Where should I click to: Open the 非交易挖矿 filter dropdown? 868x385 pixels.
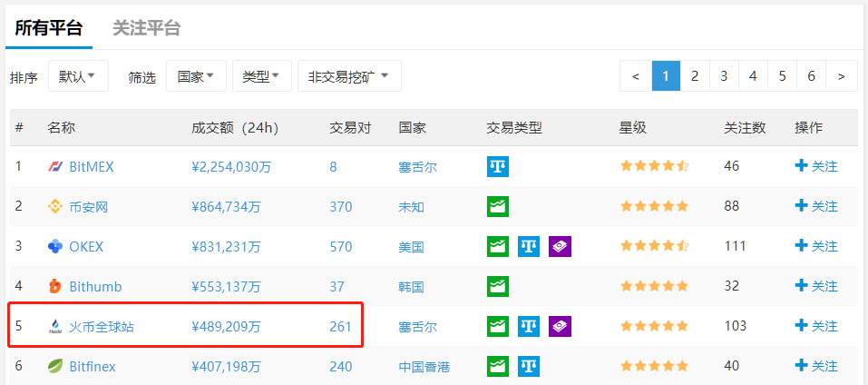point(349,76)
